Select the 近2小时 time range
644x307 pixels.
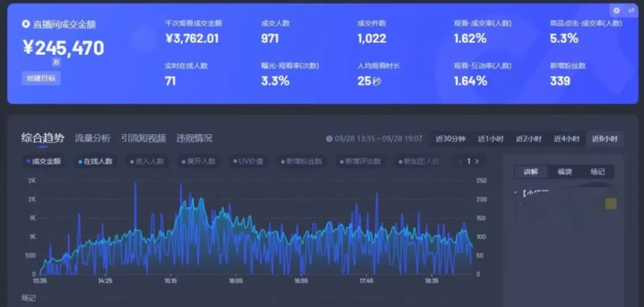[x=528, y=139]
